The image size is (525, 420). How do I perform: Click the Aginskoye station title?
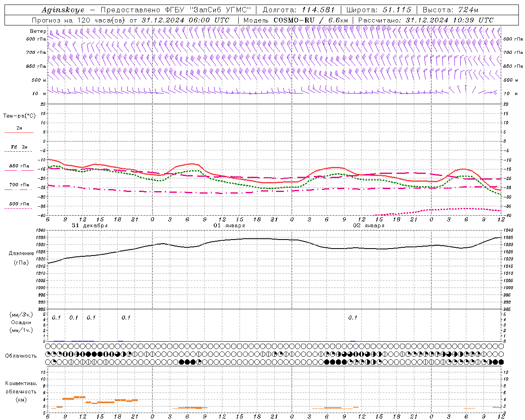63,10
